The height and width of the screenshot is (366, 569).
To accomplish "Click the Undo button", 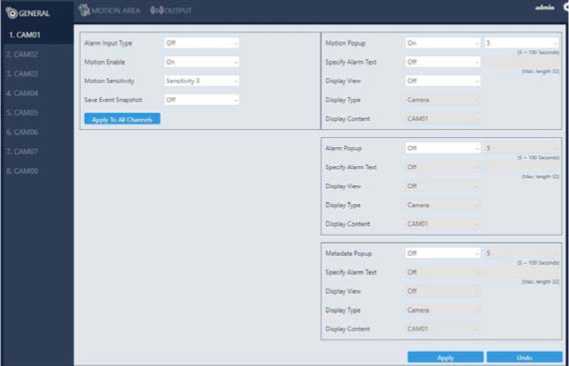I will [x=524, y=358].
